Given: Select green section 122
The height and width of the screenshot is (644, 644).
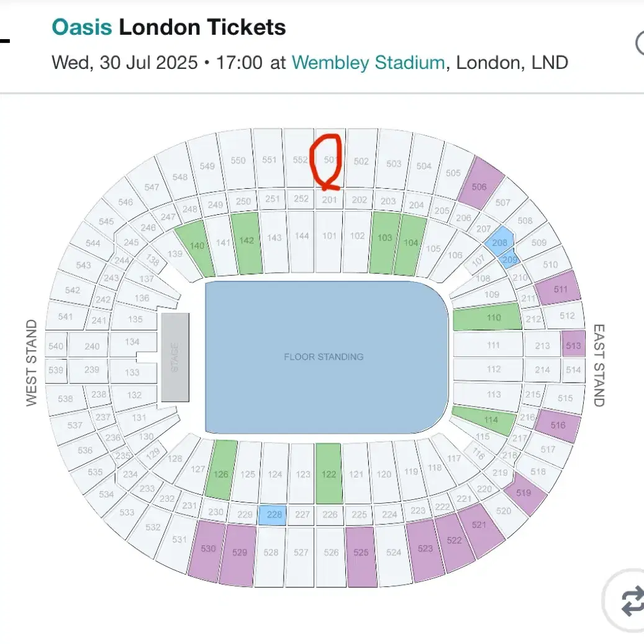Looking at the screenshot, I should click(x=329, y=474).
